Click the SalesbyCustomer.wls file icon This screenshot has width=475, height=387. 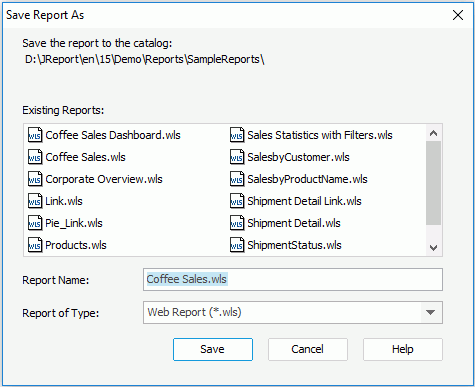pos(237,157)
